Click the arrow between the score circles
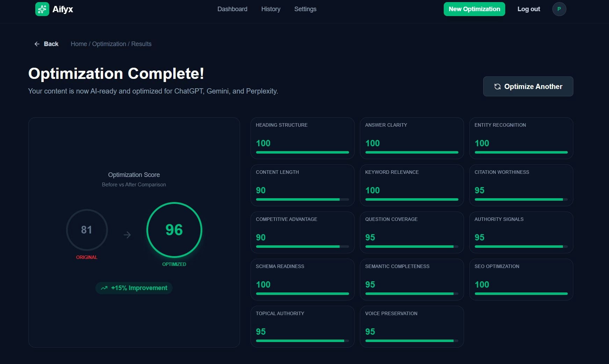609x364 pixels. point(127,235)
